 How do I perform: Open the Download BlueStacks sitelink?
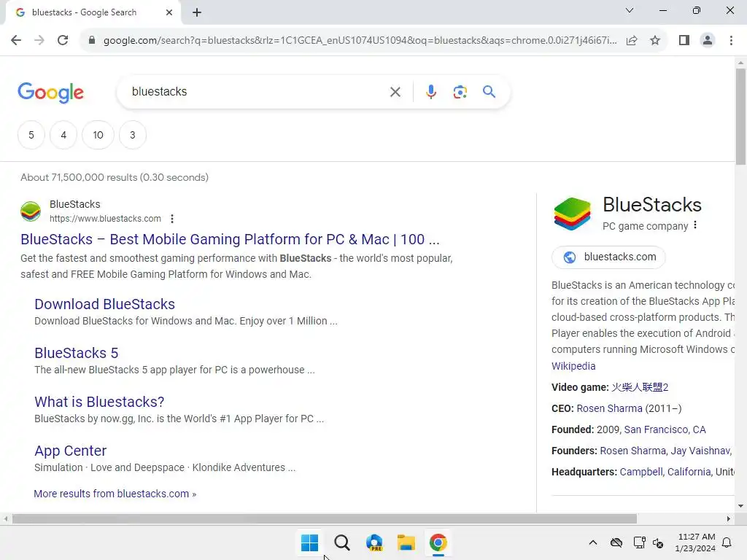tap(105, 304)
